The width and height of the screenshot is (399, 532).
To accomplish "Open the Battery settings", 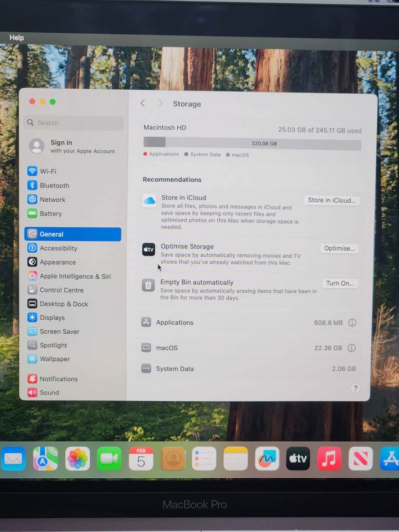I will [50, 214].
